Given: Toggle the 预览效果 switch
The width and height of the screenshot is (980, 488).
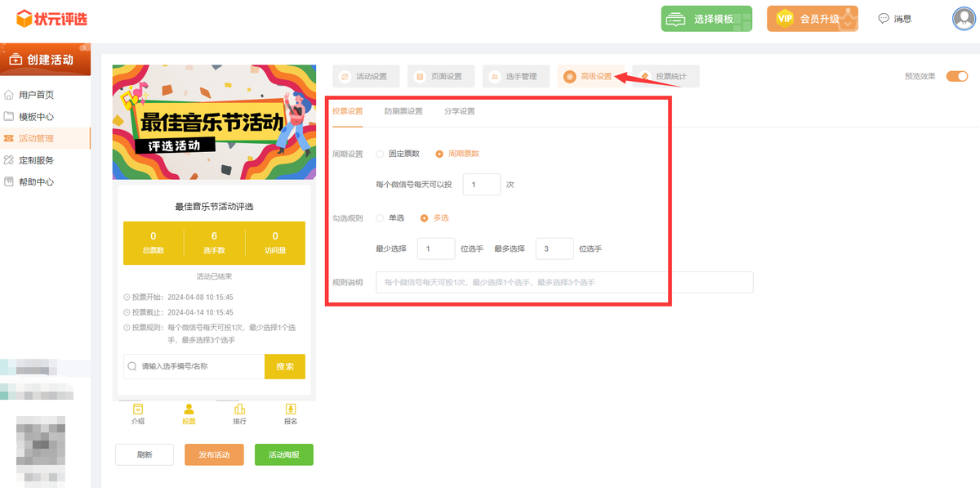Looking at the screenshot, I should pyautogui.click(x=956, y=76).
